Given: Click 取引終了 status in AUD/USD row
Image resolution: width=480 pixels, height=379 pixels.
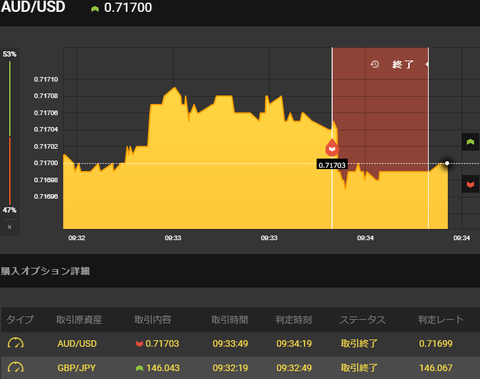Looking at the screenshot, I should (359, 344).
